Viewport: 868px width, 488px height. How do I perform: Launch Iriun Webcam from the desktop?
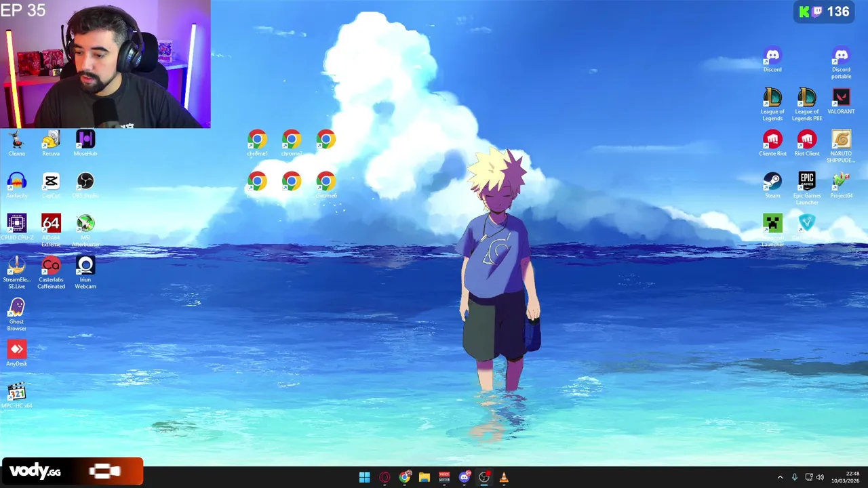[85, 272]
